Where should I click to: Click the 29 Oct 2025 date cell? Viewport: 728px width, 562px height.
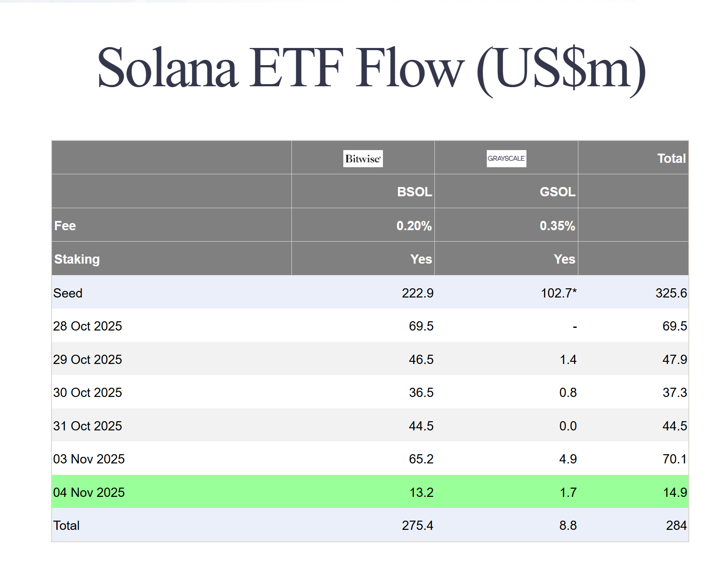tap(88, 360)
